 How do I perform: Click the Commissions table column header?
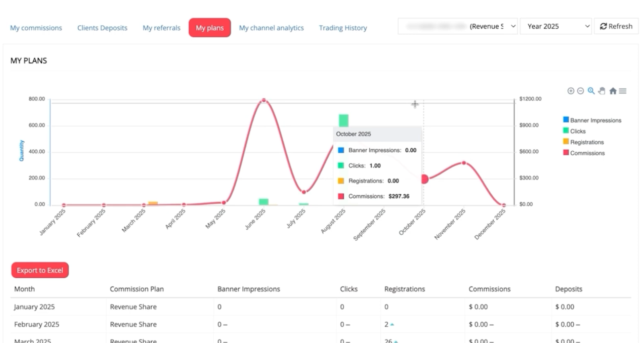[x=489, y=289]
